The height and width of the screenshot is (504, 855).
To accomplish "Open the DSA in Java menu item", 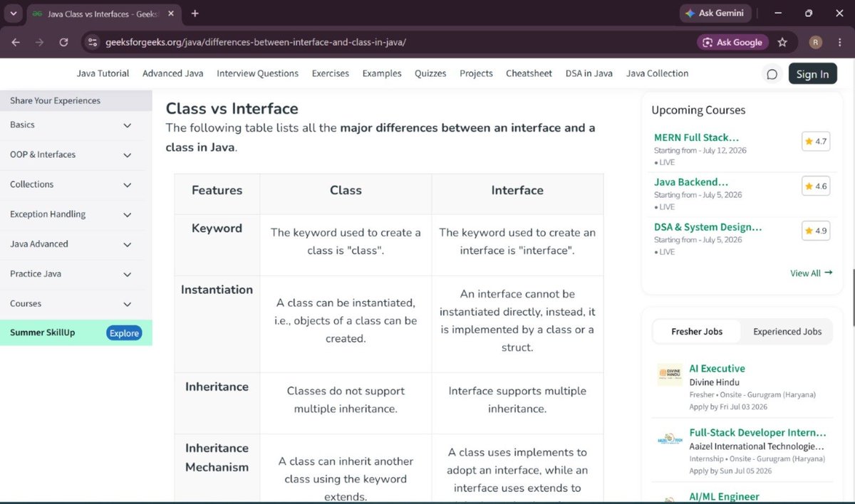I will tap(589, 73).
